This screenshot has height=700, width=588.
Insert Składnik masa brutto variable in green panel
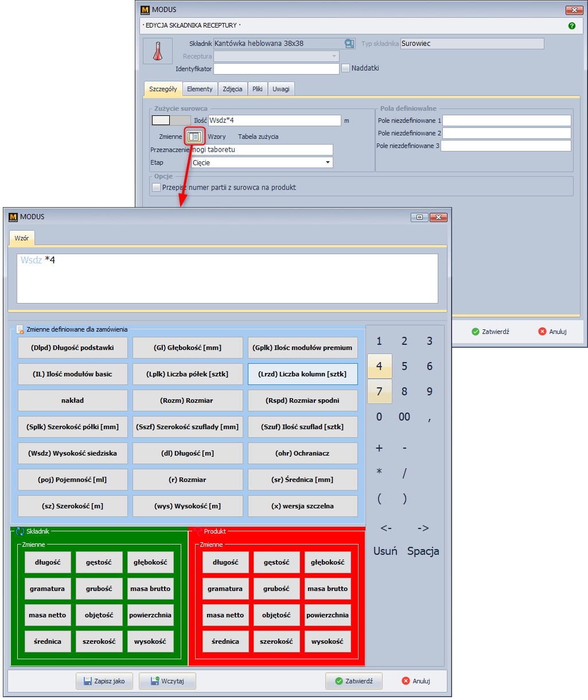(150, 589)
